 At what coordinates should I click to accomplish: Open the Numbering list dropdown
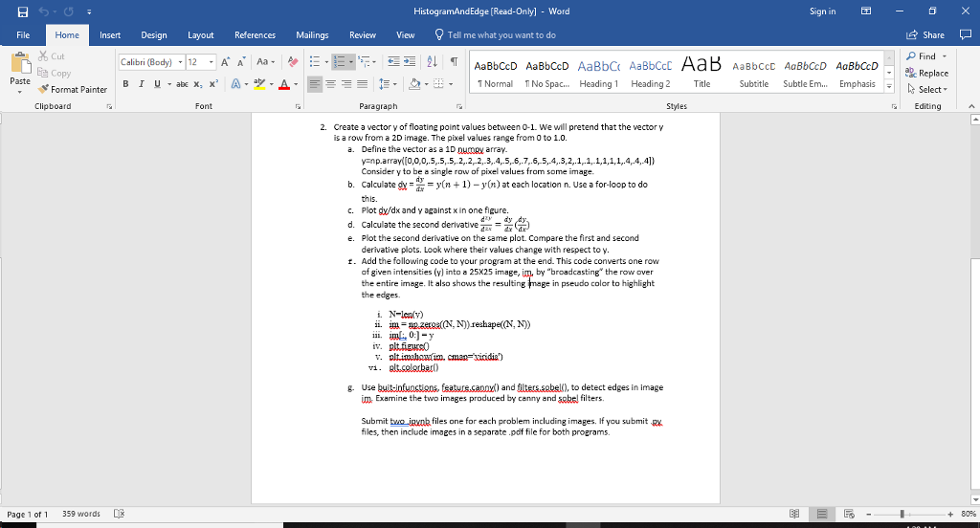coord(350,62)
